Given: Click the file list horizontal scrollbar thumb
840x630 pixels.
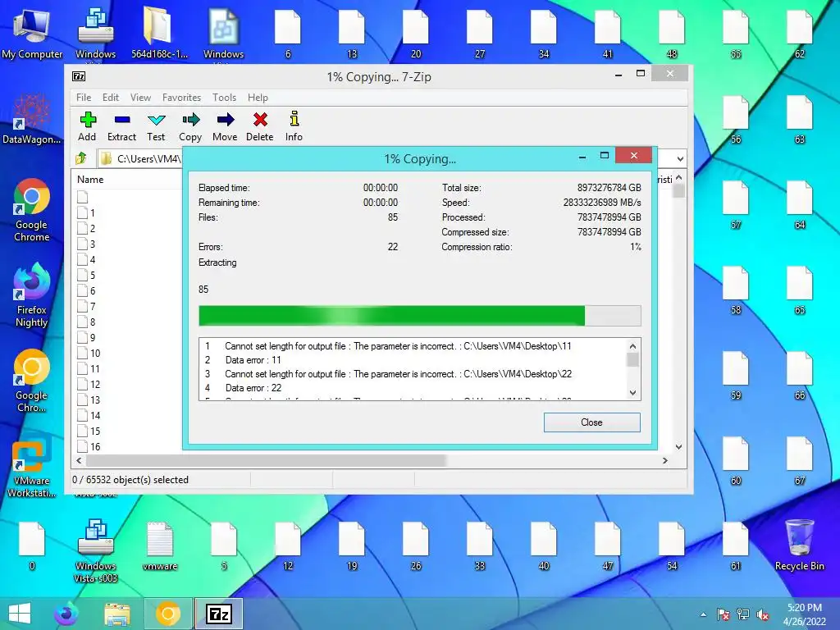Looking at the screenshot, I should [265, 460].
